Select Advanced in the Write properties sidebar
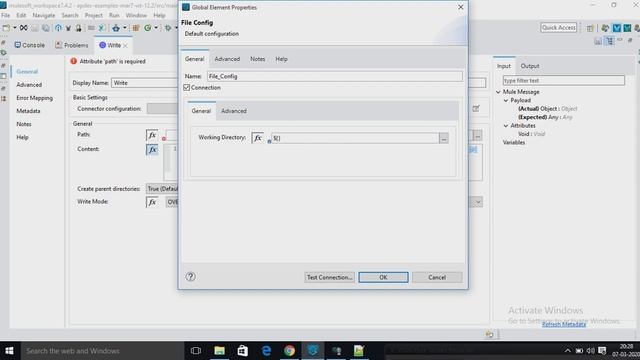 (x=29, y=84)
